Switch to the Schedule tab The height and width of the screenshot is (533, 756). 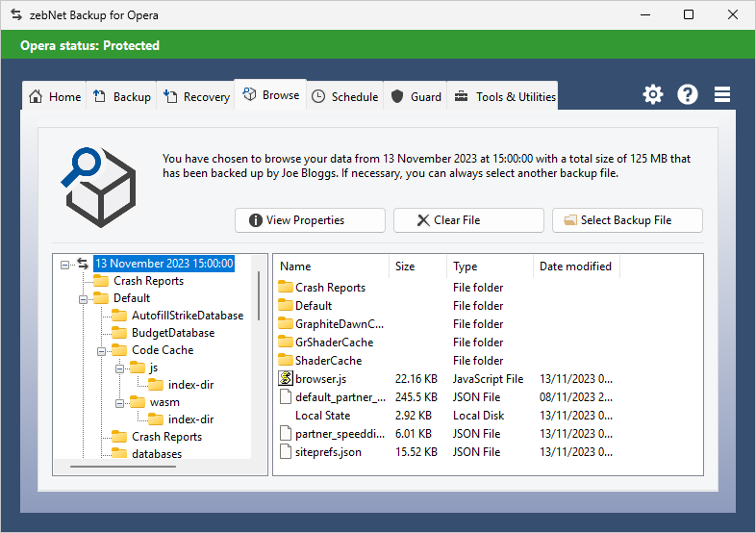344,96
